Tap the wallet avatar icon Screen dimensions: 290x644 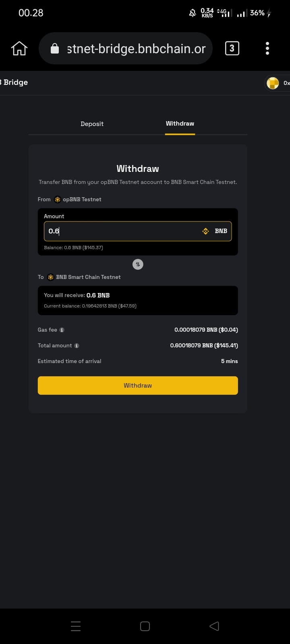tap(273, 83)
